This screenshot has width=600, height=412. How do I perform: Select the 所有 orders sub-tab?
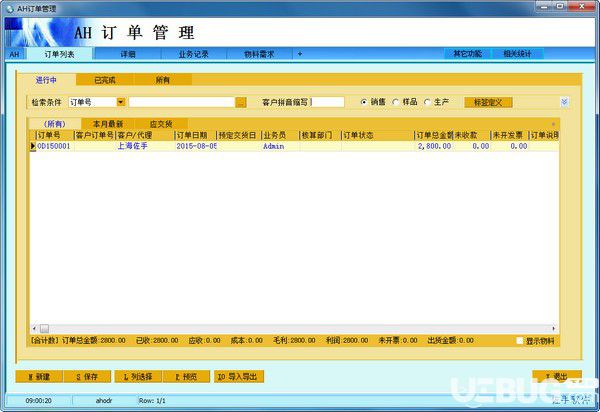point(163,80)
